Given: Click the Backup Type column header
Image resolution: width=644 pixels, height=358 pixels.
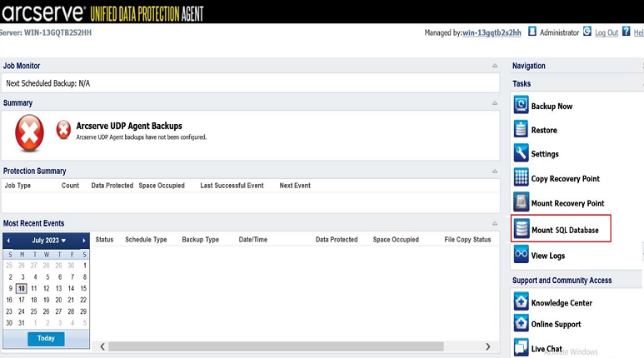Looking at the screenshot, I should pyautogui.click(x=201, y=240).
